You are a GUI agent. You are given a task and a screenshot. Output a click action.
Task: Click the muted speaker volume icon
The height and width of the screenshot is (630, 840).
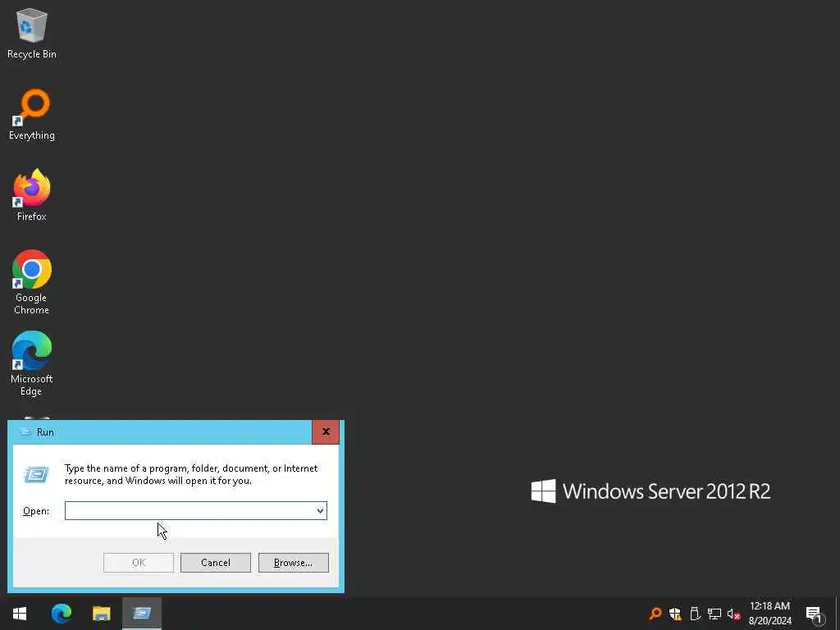[733, 614]
